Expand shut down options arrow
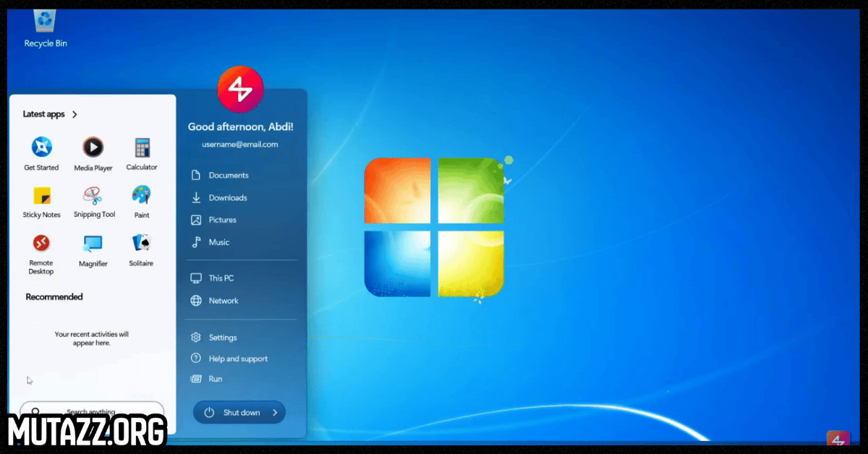The height and width of the screenshot is (454, 868). [x=275, y=413]
